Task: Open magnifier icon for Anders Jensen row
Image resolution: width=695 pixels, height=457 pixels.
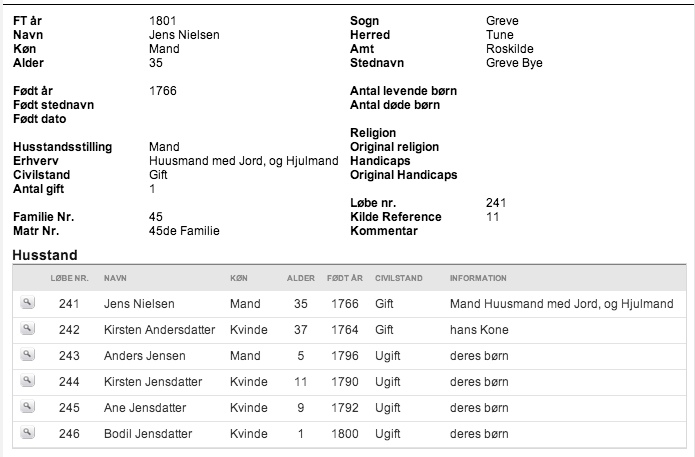Action: tap(27, 355)
